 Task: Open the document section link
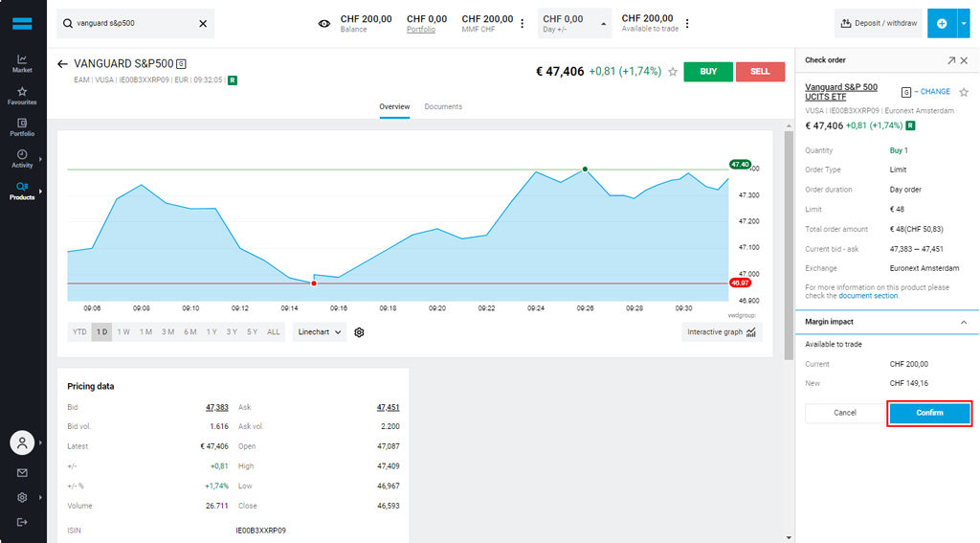click(868, 296)
